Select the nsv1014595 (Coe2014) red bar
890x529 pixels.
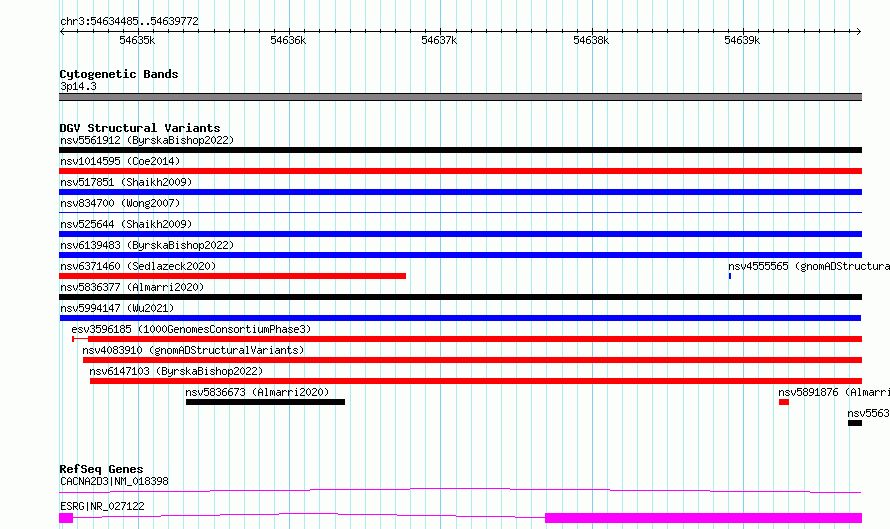(460, 171)
